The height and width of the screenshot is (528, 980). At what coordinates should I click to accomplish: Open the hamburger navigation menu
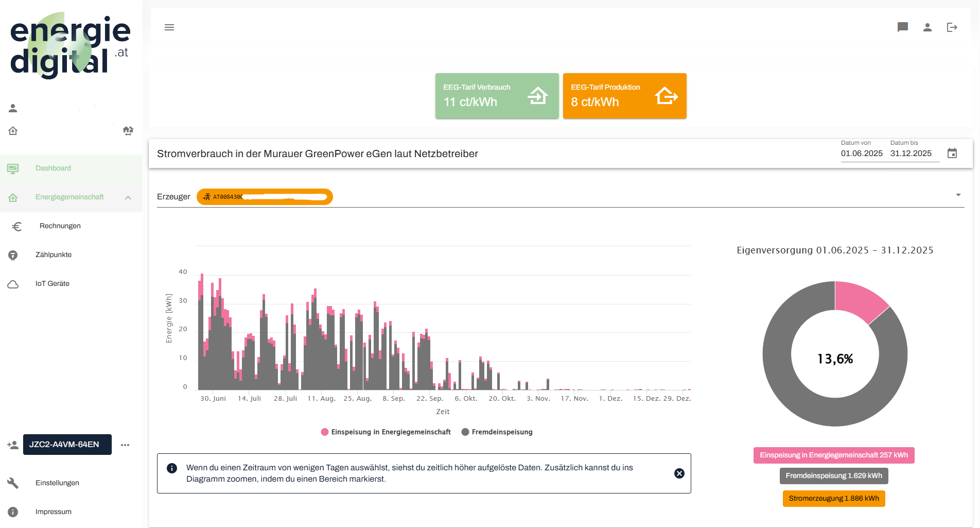[x=169, y=27]
